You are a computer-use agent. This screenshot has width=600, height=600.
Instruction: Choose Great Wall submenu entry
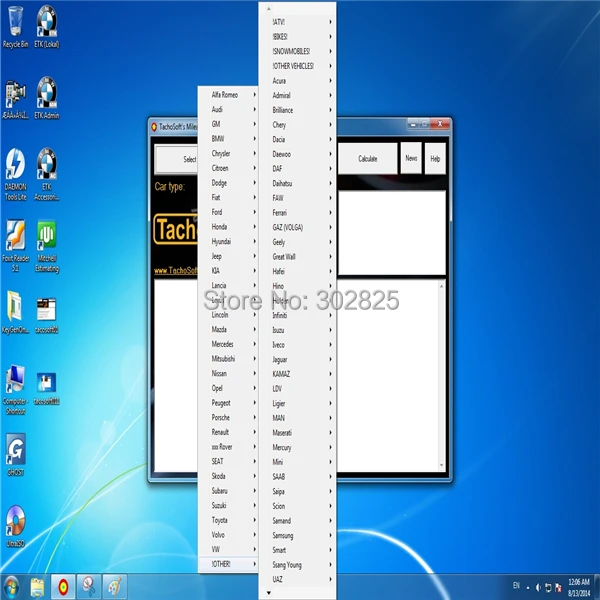coord(297,257)
